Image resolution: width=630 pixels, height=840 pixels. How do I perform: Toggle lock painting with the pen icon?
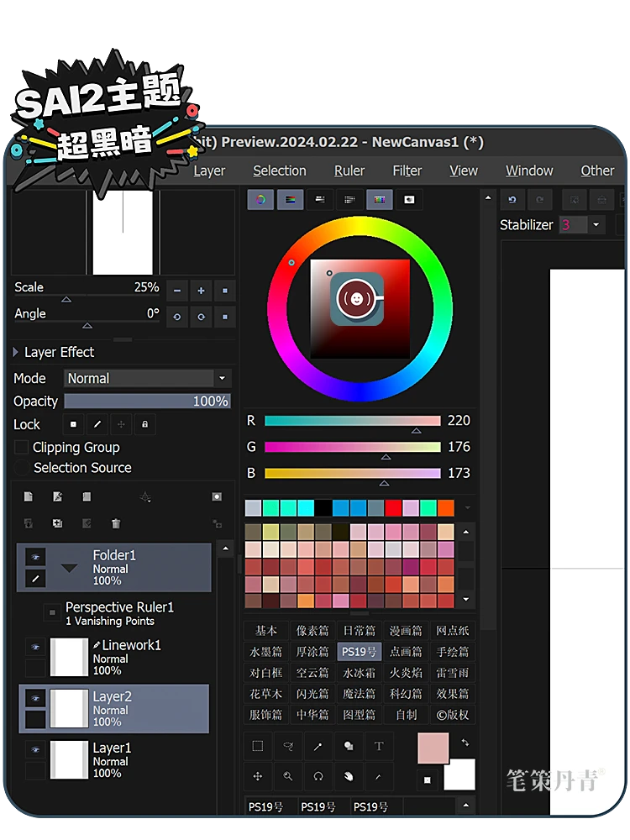coord(97,424)
